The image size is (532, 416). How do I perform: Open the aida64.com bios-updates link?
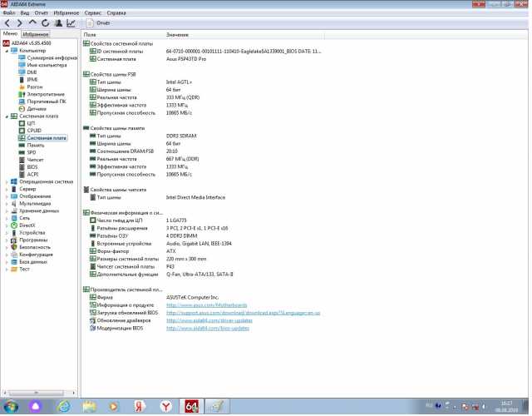click(x=208, y=329)
